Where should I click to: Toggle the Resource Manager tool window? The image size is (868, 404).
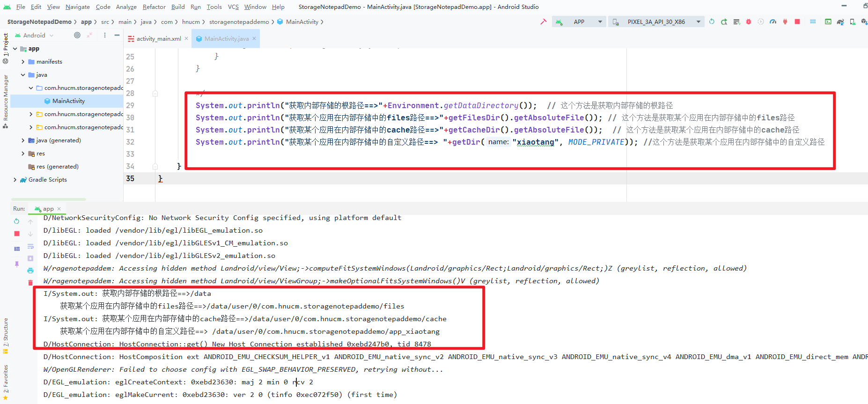coord(5,101)
